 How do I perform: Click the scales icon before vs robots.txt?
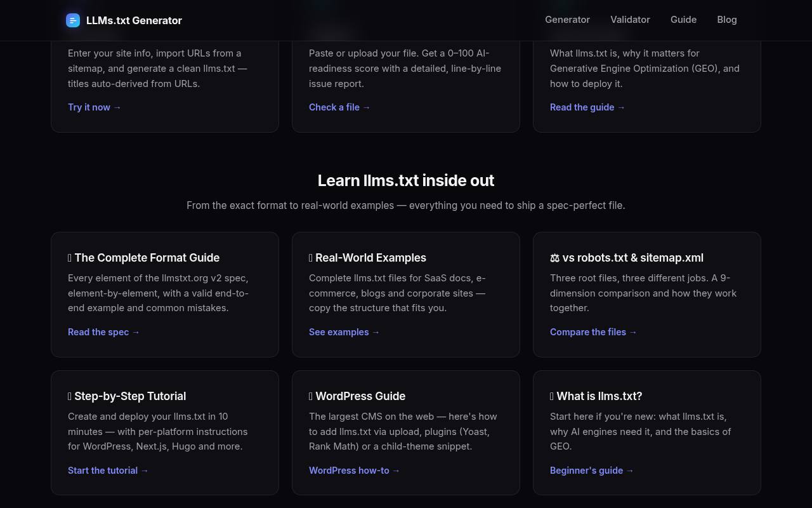tap(554, 258)
